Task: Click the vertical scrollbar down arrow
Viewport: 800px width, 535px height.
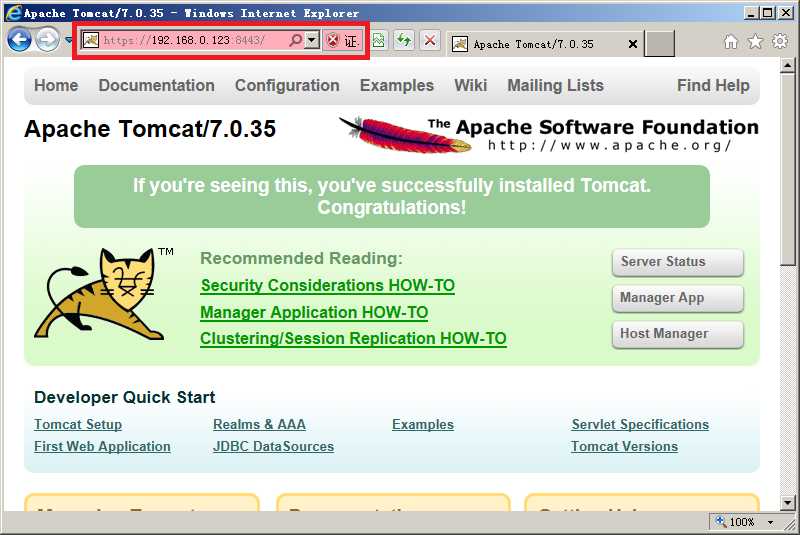Action: (x=787, y=502)
